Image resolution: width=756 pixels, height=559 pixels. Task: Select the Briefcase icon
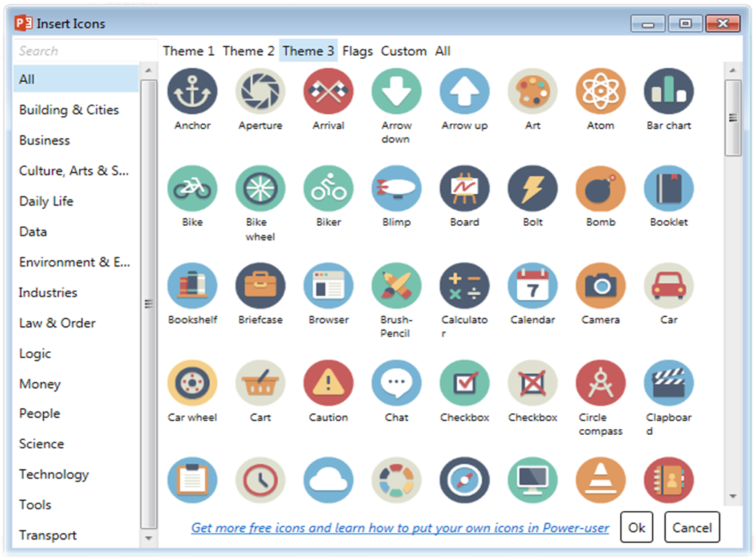[x=260, y=286]
